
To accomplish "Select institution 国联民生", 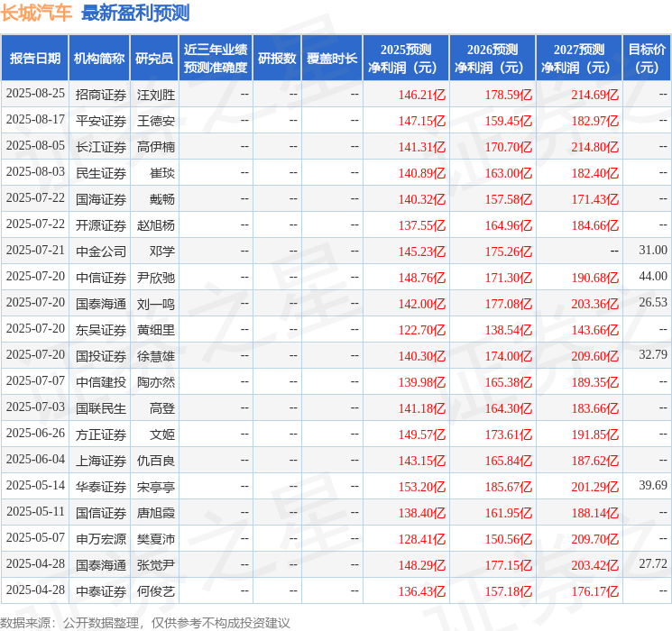I will (101, 408).
